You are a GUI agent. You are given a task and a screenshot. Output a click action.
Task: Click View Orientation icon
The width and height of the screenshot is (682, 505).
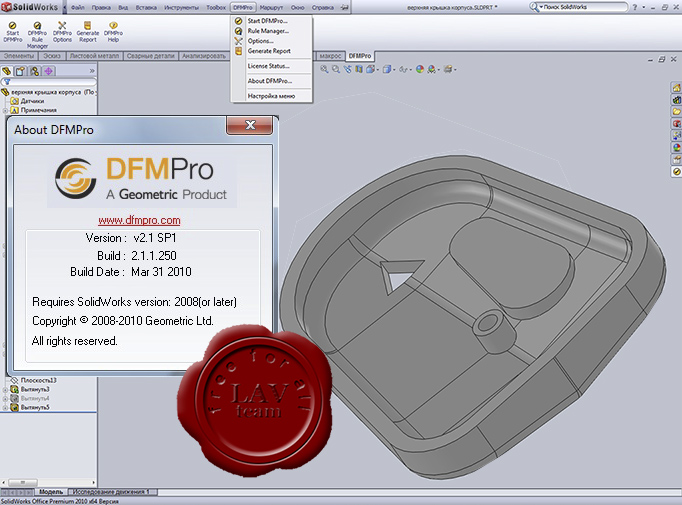coord(370,69)
